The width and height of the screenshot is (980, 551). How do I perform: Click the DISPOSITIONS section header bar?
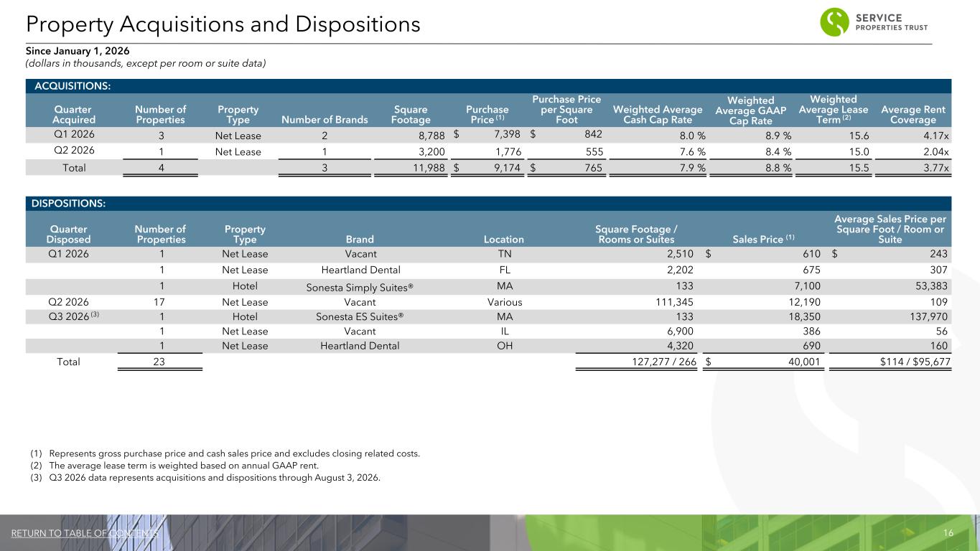pyautogui.click(x=488, y=204)
